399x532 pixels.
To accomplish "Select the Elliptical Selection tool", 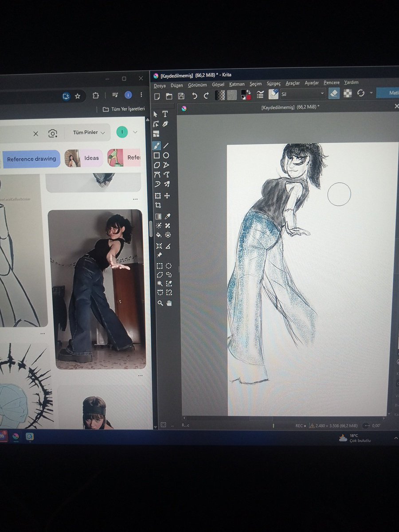I will pos(169,266).
